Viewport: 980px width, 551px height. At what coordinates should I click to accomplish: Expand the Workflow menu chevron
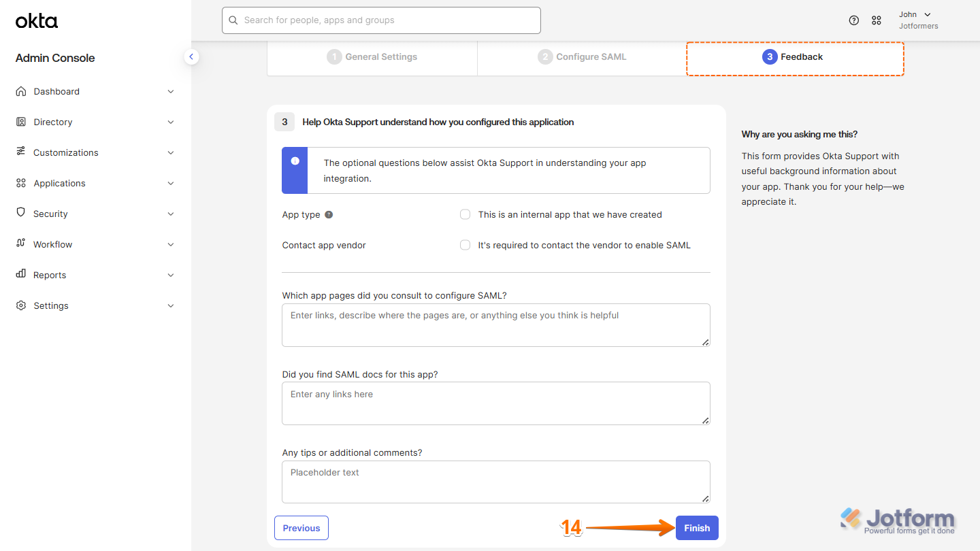pyautogui.click(x=171, y=245)
